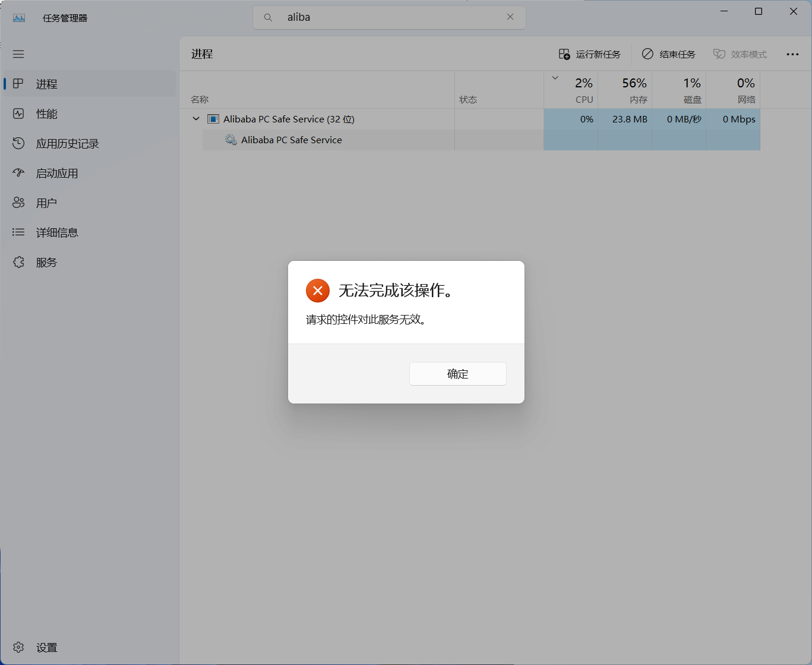Click the 结束任务 prohibited-circle icon
The image size is (812, 665).
tap(647, 54)
